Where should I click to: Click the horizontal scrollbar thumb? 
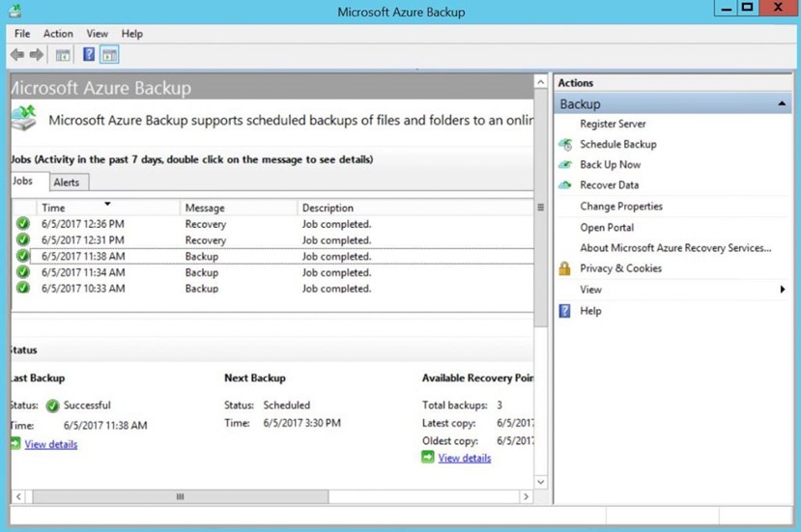point(181,496)
